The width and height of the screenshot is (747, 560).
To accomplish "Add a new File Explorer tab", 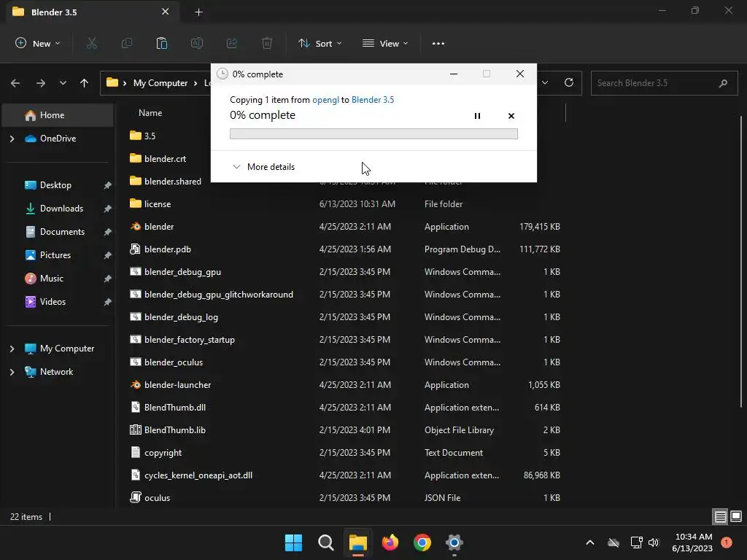I will (198, 12).
